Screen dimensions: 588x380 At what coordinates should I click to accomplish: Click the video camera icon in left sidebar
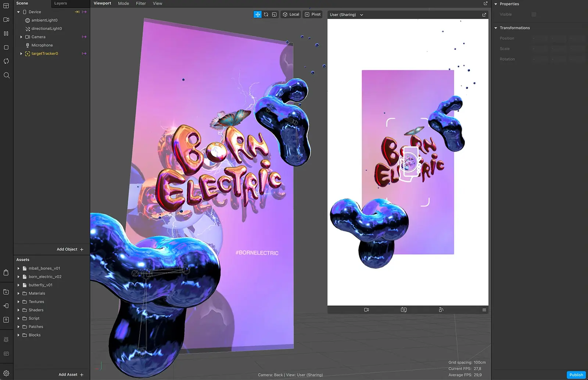(x=6, y=19)
